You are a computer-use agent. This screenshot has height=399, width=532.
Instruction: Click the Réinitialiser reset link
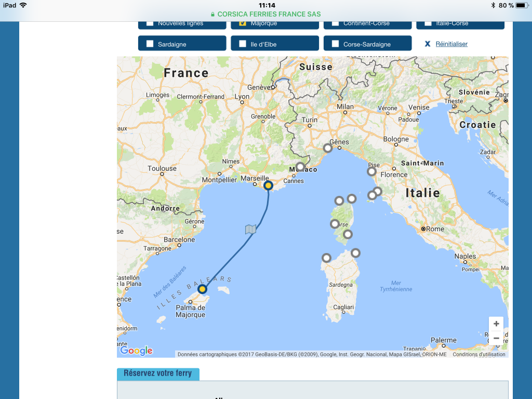point(451,44)
